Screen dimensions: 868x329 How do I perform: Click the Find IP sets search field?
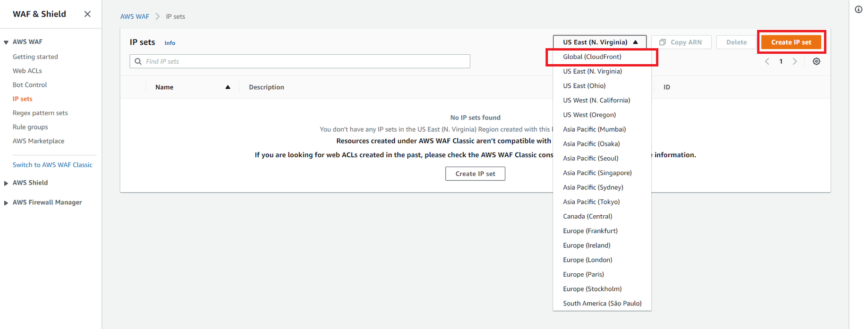click(x=302, y=61)
